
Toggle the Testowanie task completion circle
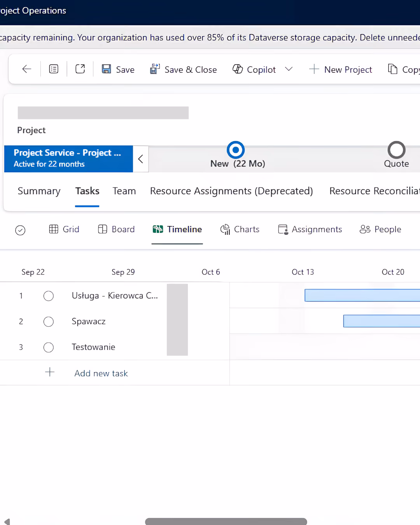pyautogui.click(x=49, y=347)
